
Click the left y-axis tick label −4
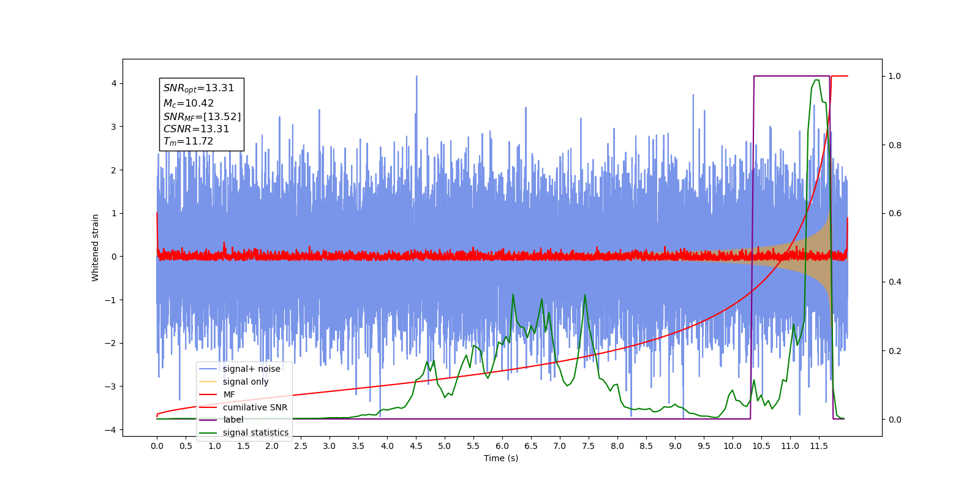(x=111, y=429)
